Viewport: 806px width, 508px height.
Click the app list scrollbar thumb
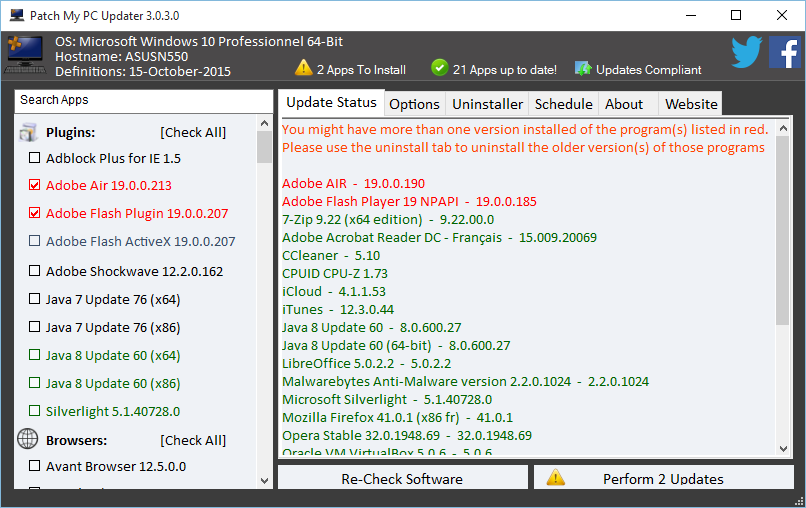pyautogui.click(x=264, y=147)
